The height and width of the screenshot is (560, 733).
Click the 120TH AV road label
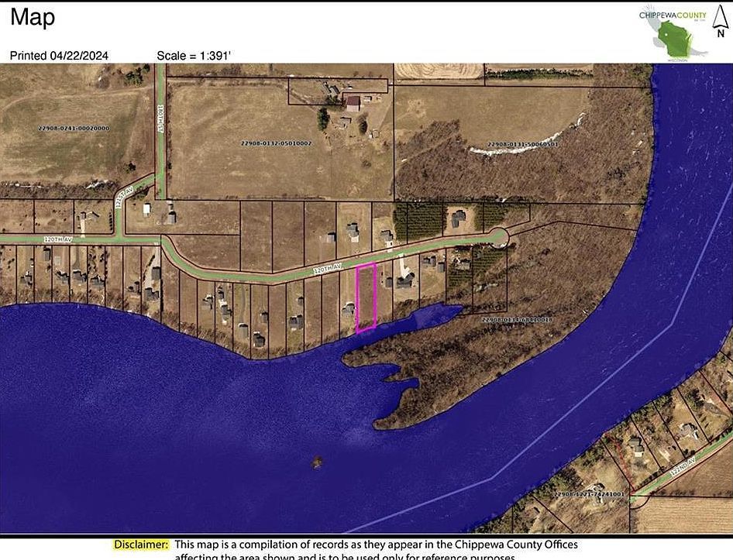(x=327, y=267)
